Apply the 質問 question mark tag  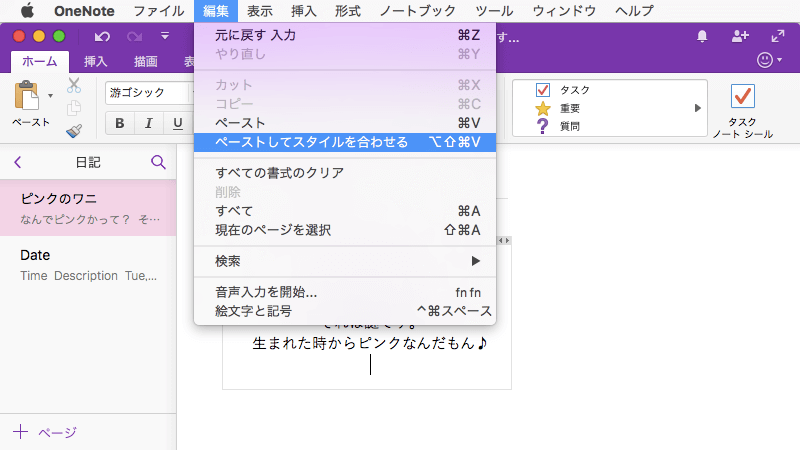pyautogui.click(x=558, y=126)
